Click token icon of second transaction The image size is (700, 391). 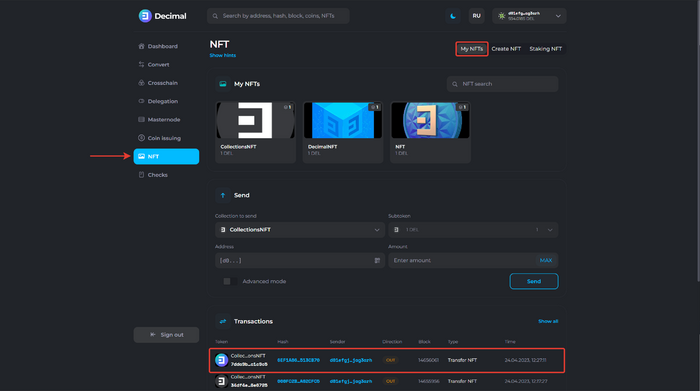tap(221, 381)
